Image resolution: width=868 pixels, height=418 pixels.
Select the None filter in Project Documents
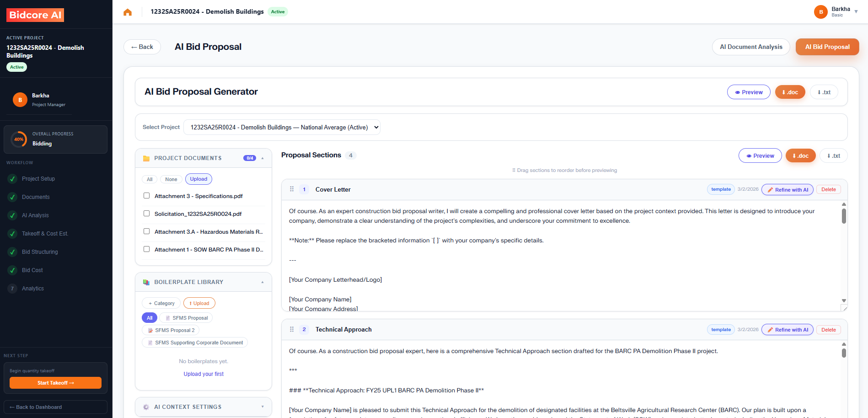pos(171,179)
